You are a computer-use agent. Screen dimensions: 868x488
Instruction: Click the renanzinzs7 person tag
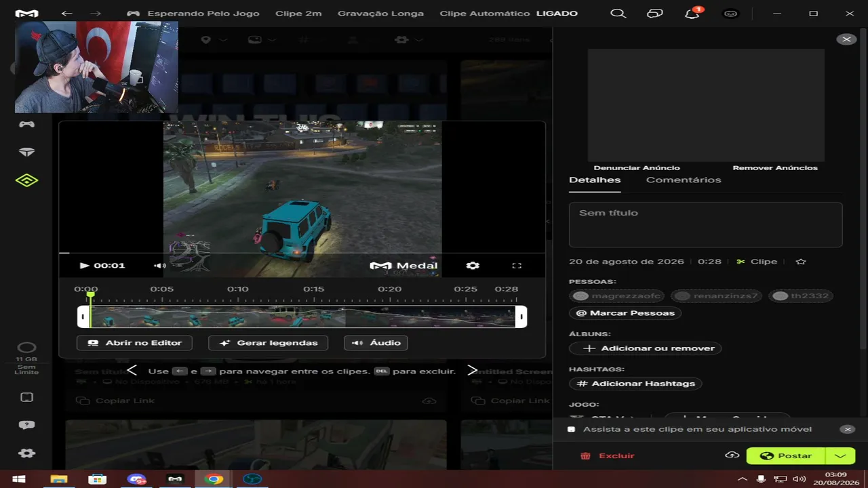pyautogui.click(x=717, y=296)
